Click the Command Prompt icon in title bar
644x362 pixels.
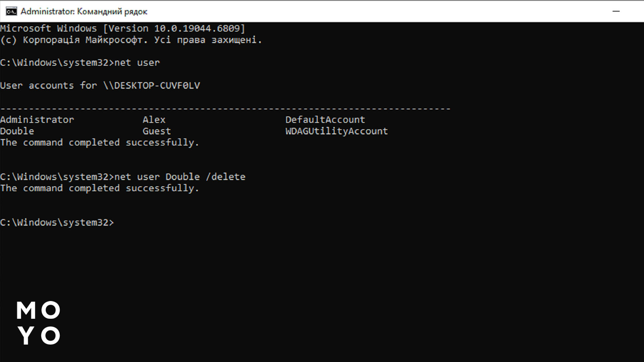coord(11,11)
